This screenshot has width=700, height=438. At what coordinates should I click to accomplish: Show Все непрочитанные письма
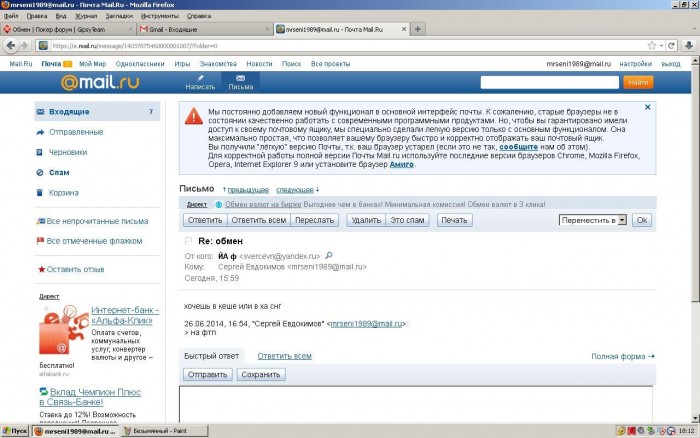coord(97,221)
